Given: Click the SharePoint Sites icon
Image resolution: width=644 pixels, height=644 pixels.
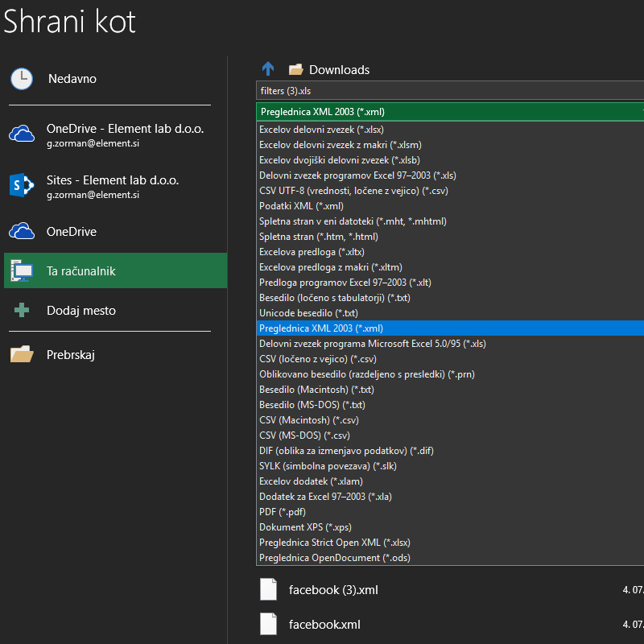Looking at the screenshot, I should [22, 185].
